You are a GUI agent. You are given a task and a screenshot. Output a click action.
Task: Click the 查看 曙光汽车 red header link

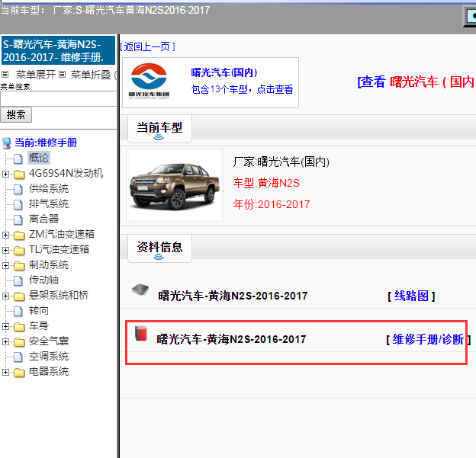416,82
